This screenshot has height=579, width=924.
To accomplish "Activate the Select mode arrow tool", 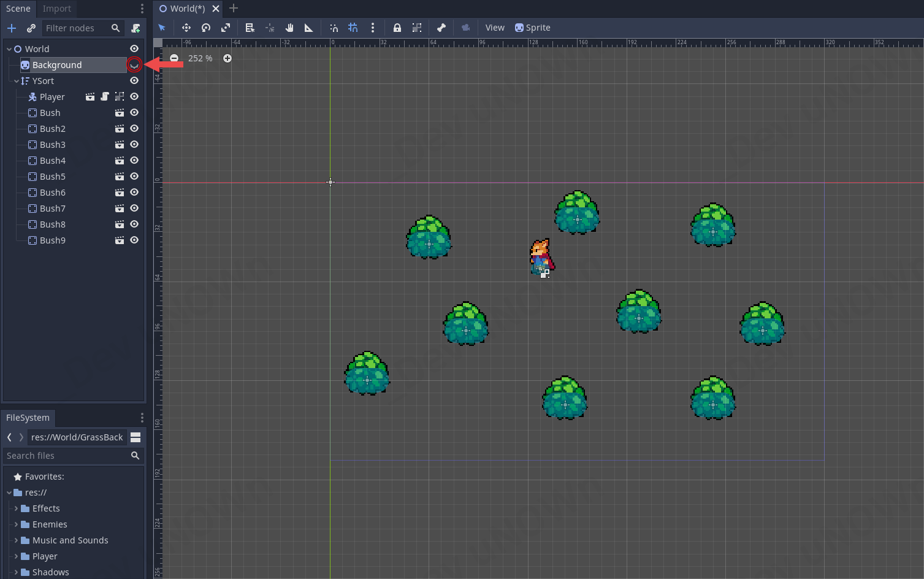I will pyautogui.click(x=162, y=28).
